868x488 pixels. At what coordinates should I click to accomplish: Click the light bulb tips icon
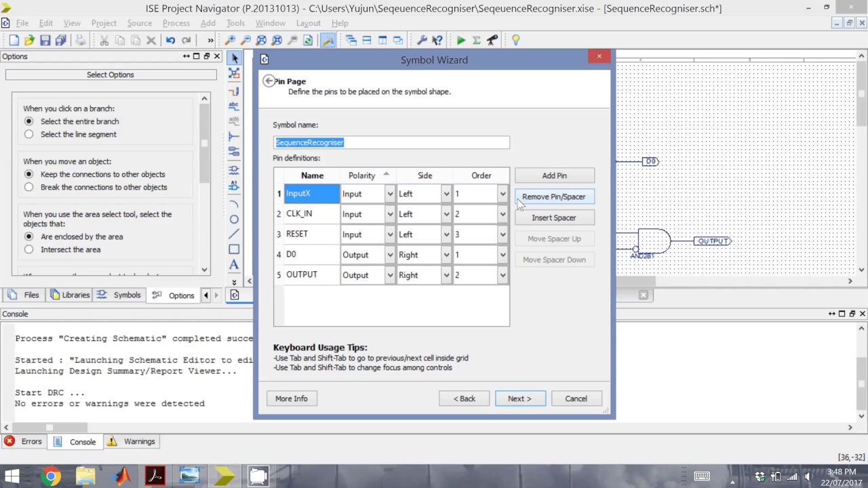515,41
